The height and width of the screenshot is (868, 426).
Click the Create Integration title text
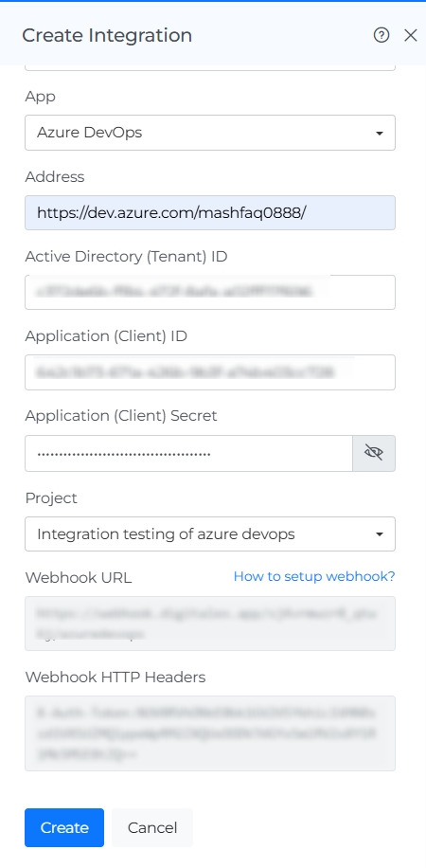click(107, 35)
